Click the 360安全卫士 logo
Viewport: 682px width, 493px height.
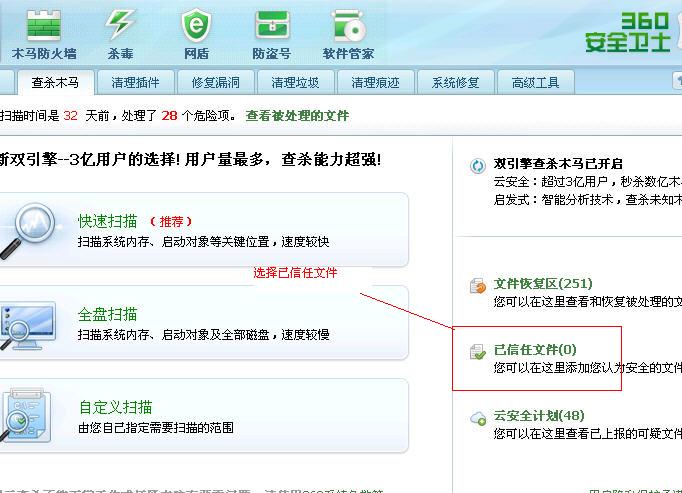click(628, 33)
